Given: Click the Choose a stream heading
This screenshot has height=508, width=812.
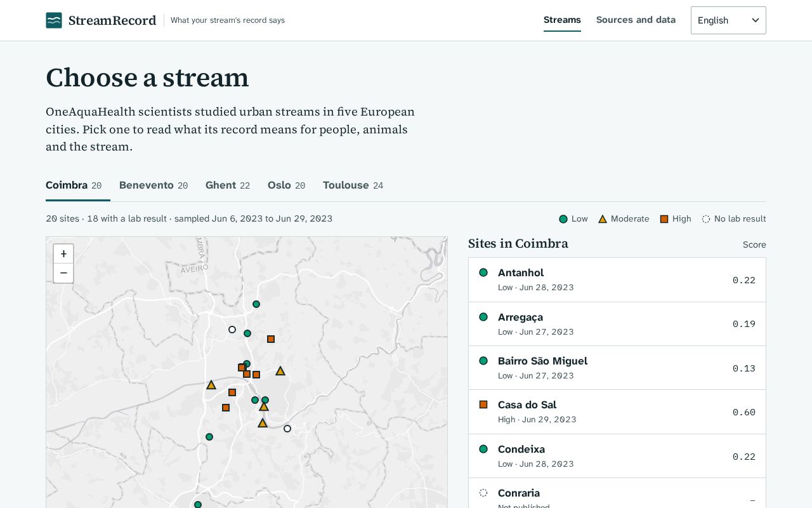Looking at the screenshot, I should 147,77.
